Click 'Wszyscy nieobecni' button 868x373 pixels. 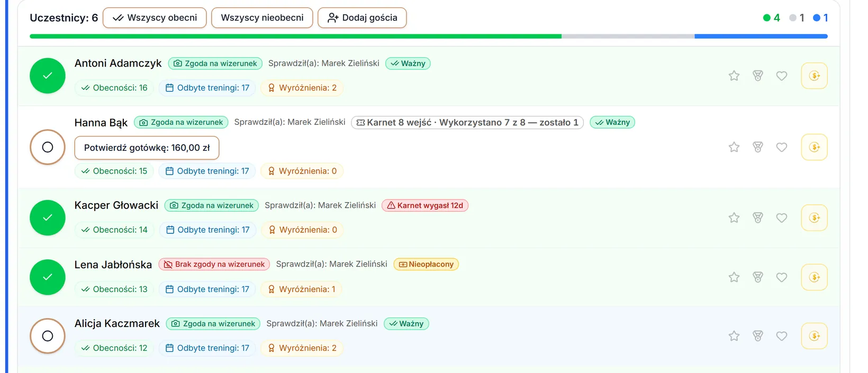pos(262,17)
